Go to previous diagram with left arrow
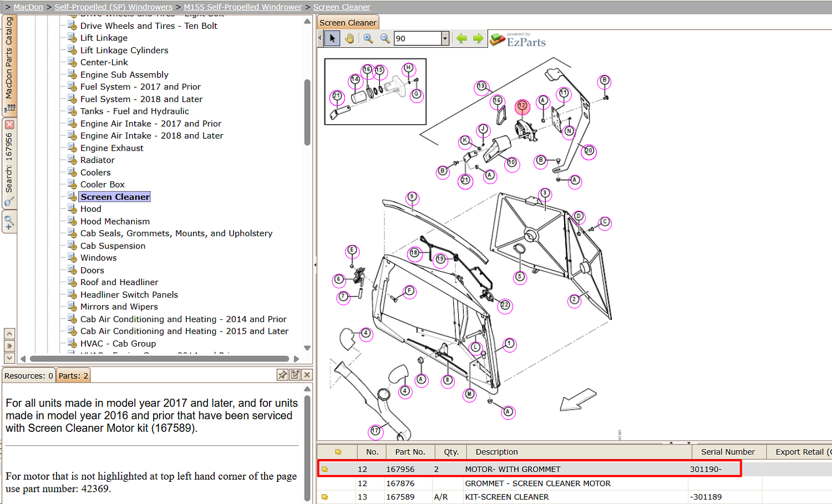 461,38
